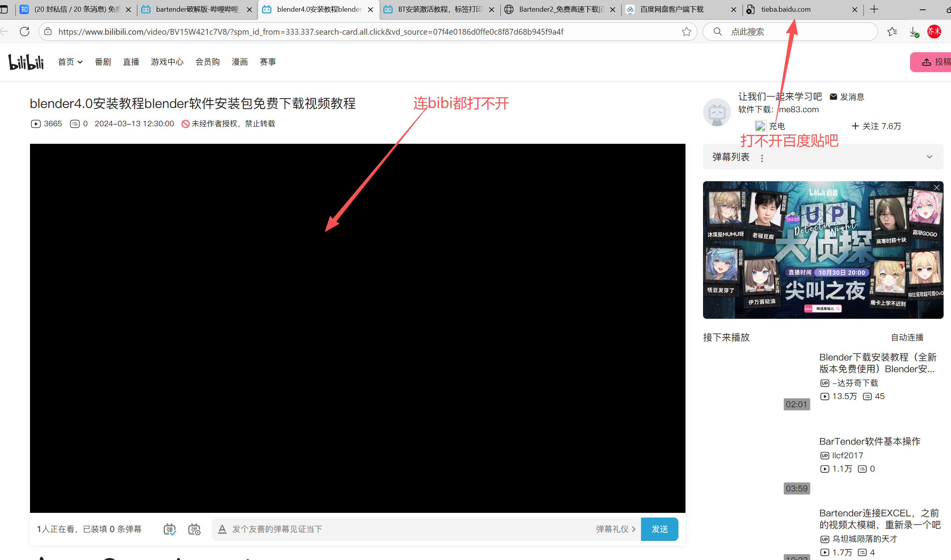The height and width of the screenshot is (560, 951).
Task: Click the search magnifier icon
Action: (717, 32)
